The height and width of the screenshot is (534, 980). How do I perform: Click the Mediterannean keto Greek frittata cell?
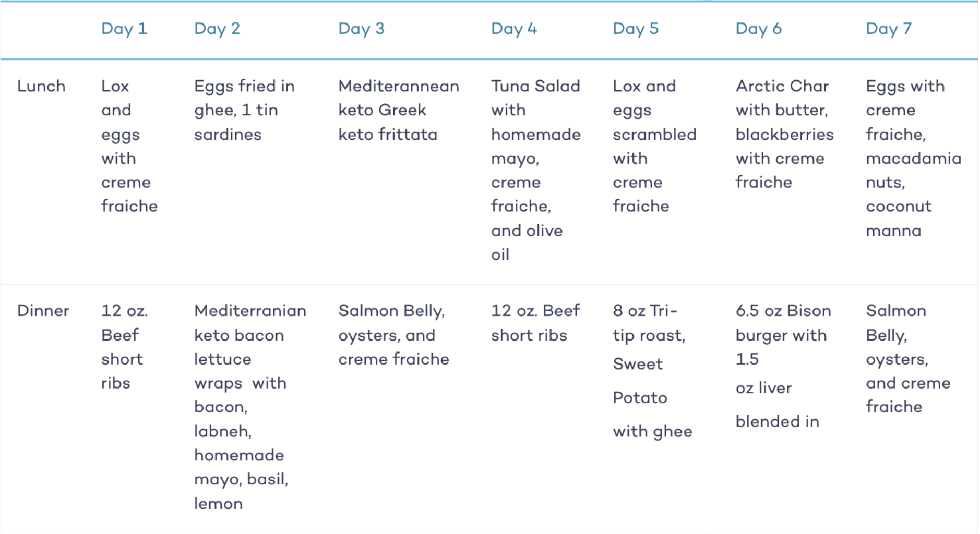(399, 110)
